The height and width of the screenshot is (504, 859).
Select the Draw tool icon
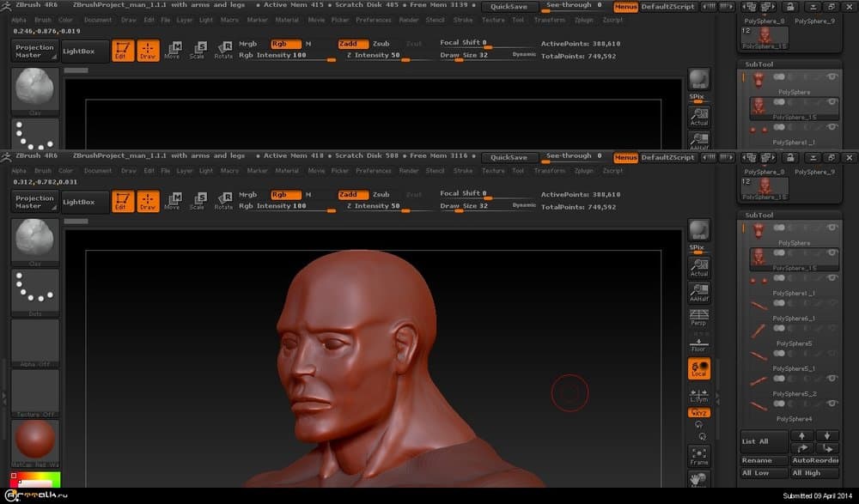tap(148, 200)
